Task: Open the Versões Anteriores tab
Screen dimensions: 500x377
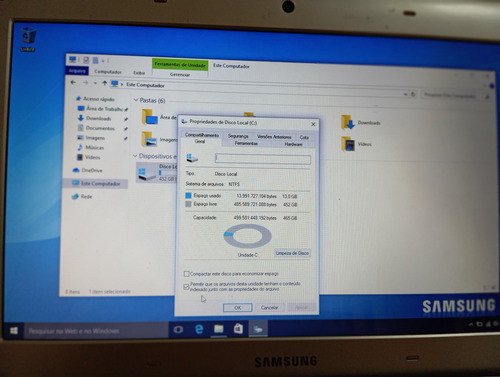Action: pyautogui.click(x=274, y=137)
